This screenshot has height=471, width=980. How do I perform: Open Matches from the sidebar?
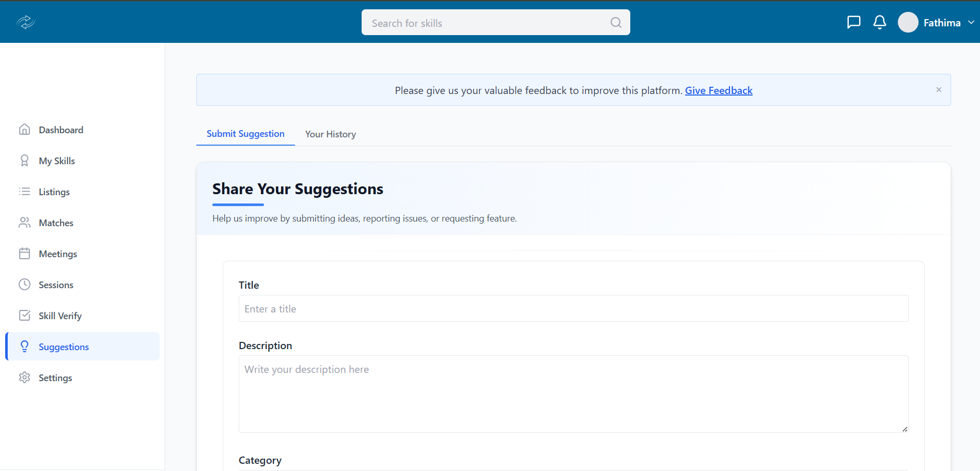56,223
